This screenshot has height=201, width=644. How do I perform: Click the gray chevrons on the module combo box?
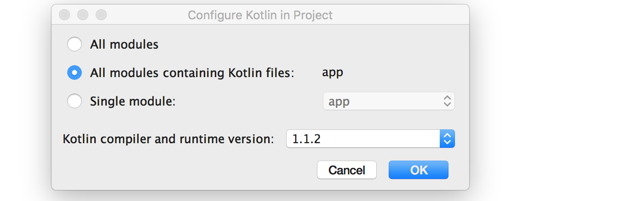(x=447, y=101)
